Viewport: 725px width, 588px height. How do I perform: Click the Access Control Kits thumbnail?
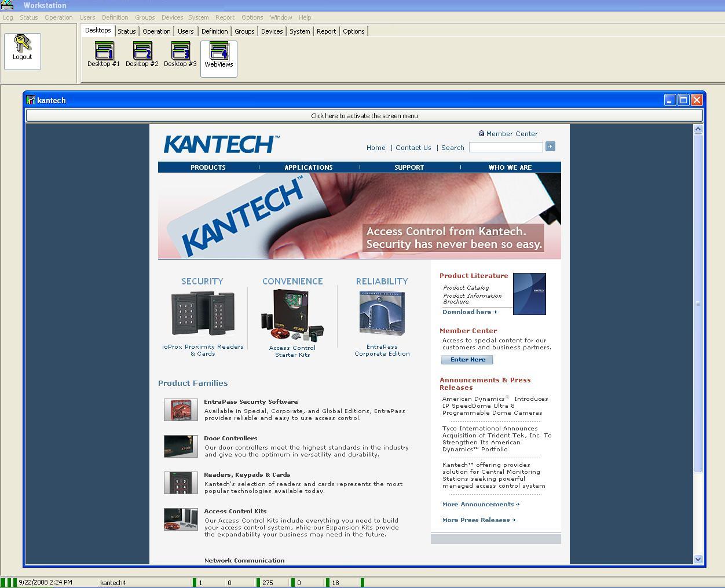(181, 519)
